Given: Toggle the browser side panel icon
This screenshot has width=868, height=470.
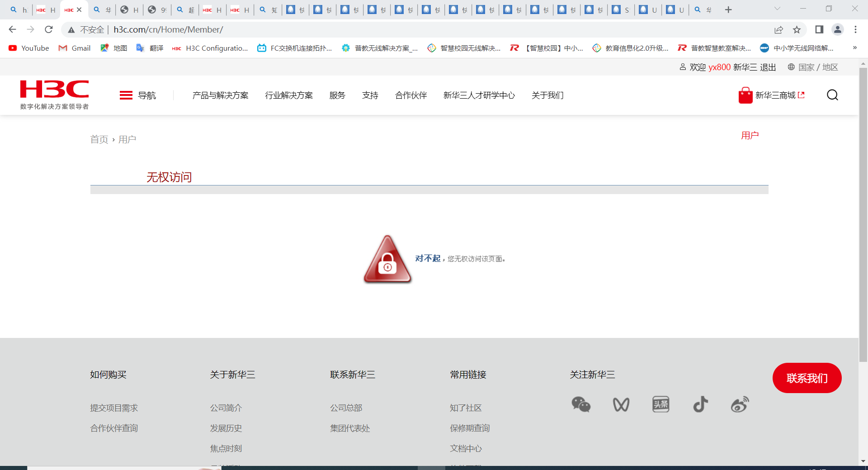Looking at the screenshot, I should point(819,29).
